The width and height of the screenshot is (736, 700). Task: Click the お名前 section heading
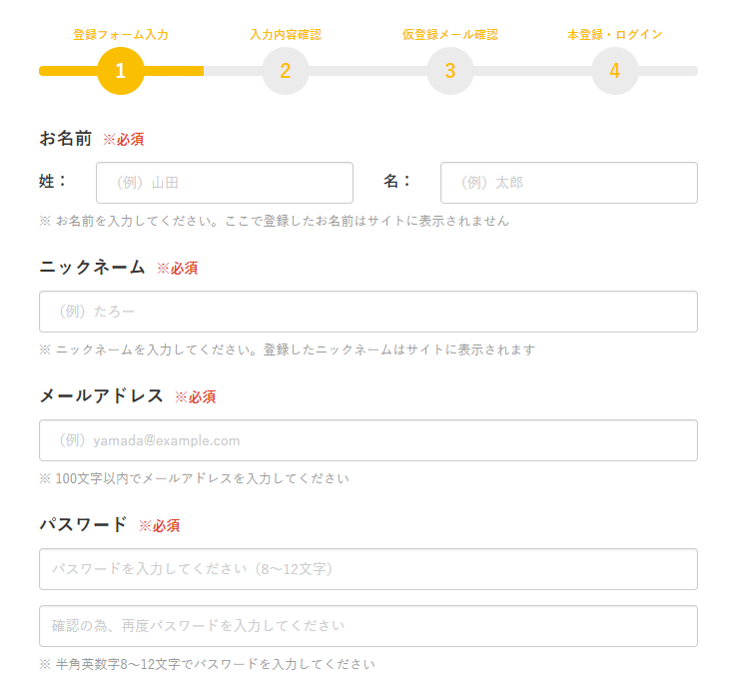66,138
